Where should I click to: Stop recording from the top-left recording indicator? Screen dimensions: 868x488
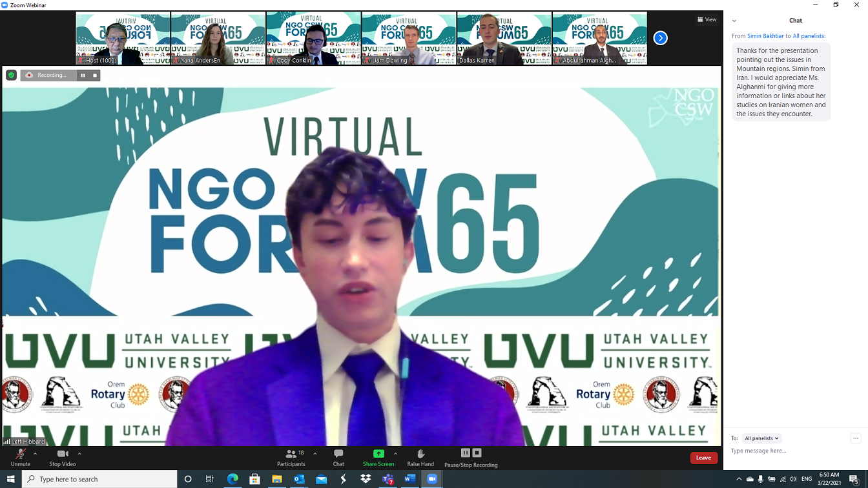95,76
